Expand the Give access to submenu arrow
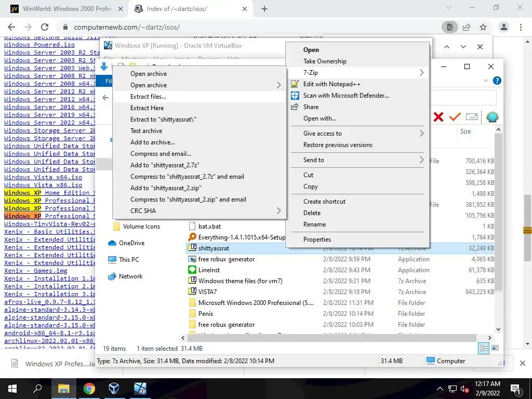 421,134
